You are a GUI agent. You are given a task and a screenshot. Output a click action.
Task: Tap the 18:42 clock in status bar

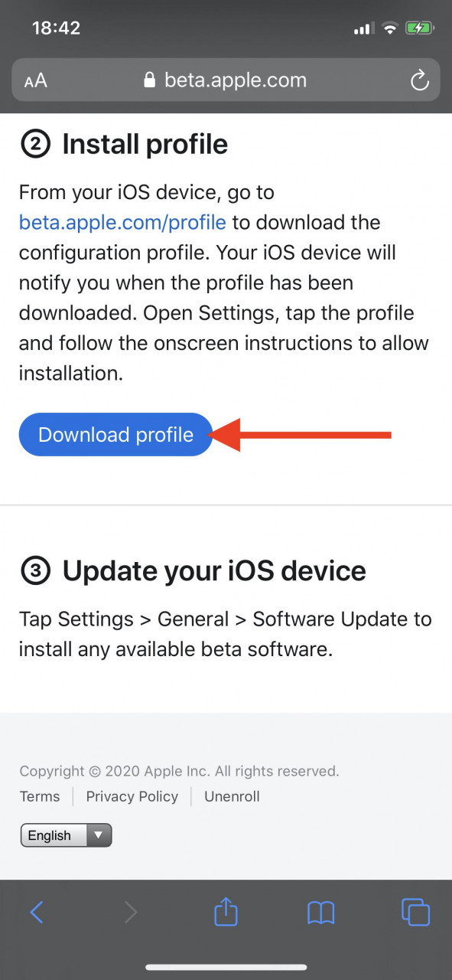tap(56, 28)
